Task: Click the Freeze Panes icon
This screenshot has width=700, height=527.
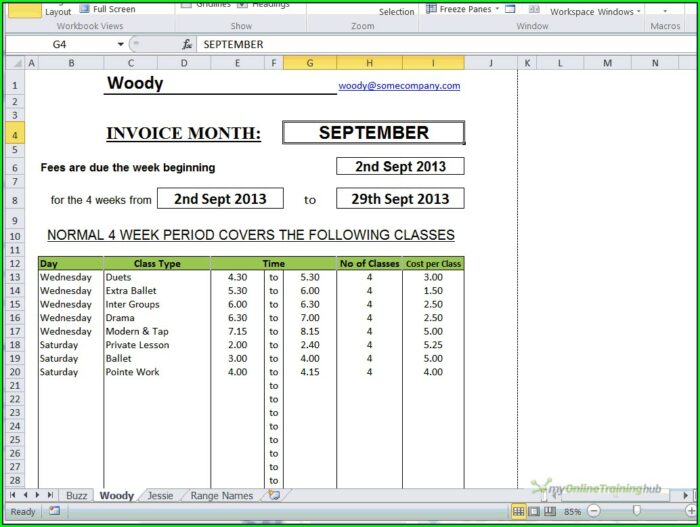Action: click(431, 8)
